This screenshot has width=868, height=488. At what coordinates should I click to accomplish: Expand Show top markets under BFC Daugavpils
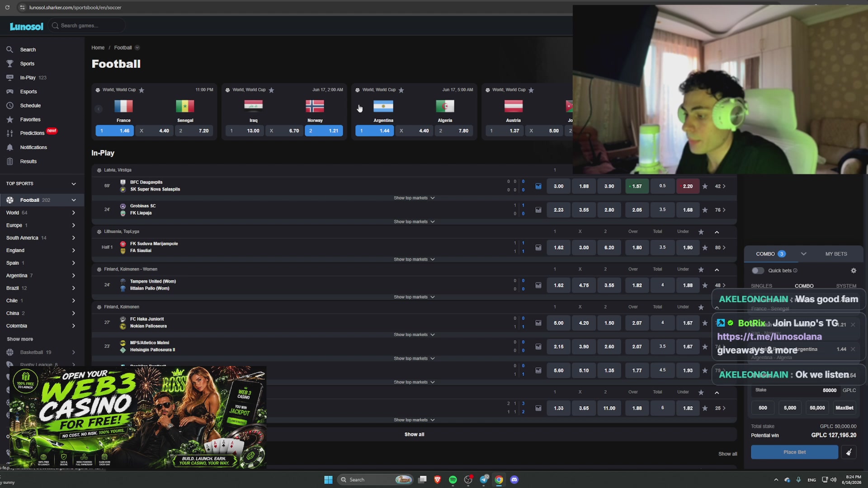coord(414,198)
